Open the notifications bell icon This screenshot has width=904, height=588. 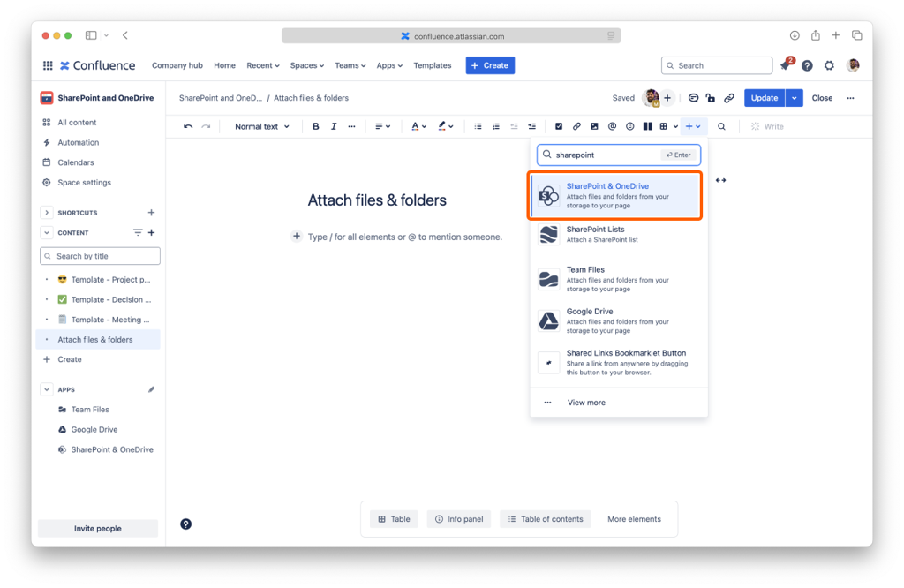pyautogui.click(x=785, y=65)
